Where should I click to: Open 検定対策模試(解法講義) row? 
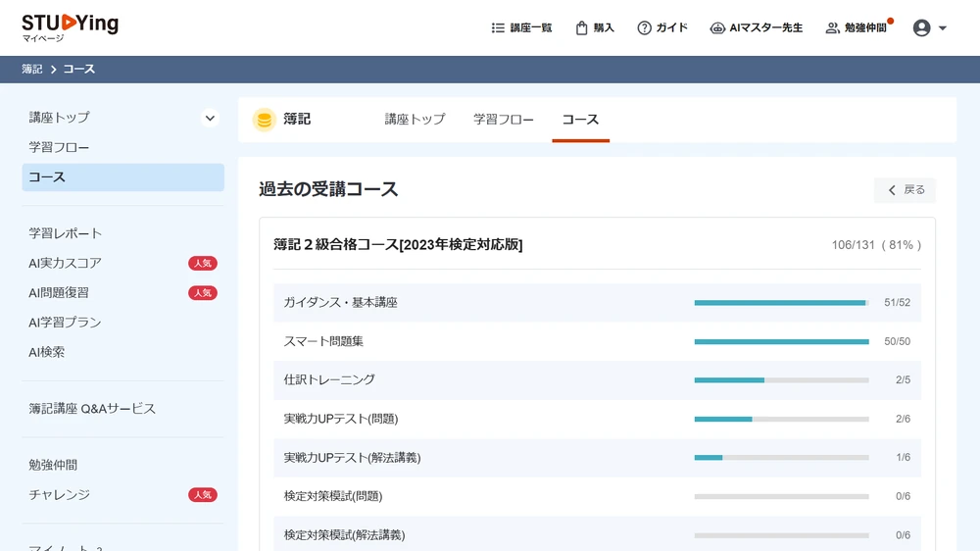[x=597, y=534]
